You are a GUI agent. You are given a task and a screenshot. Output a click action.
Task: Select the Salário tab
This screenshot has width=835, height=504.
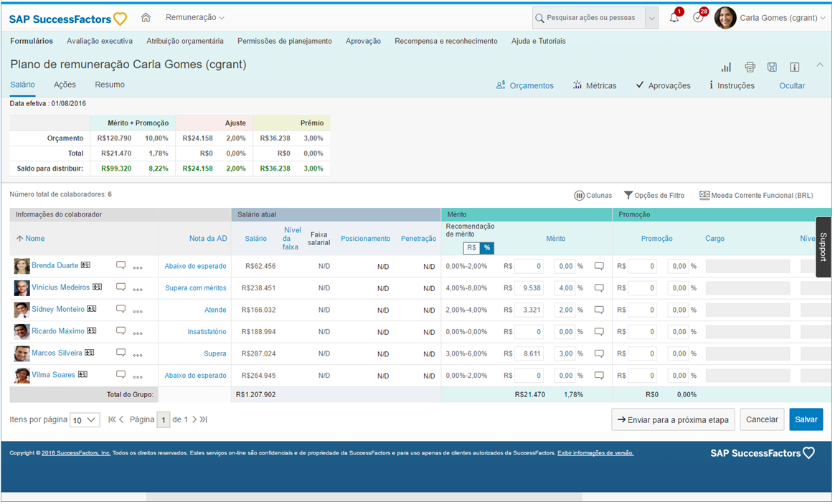22,85
